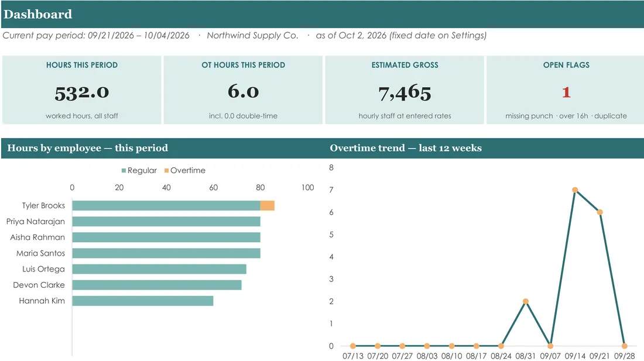
Task: Click the red open flags count 1
Action: tap(566, 92)
